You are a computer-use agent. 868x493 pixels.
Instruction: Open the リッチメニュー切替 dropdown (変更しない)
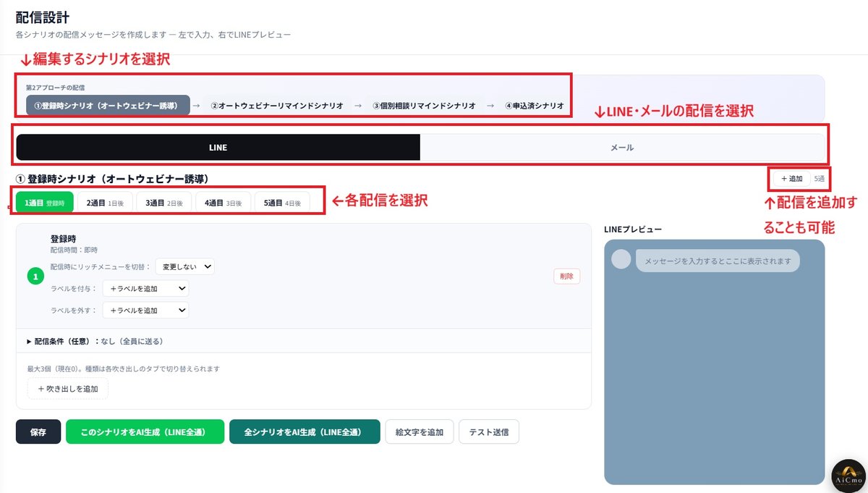pos(185,266)
